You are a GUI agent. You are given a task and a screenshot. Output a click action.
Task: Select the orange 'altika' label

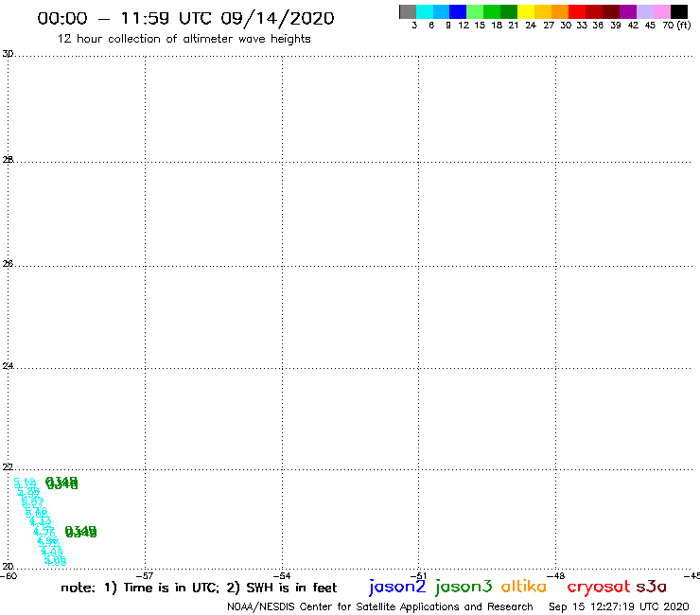click(524, 586)
